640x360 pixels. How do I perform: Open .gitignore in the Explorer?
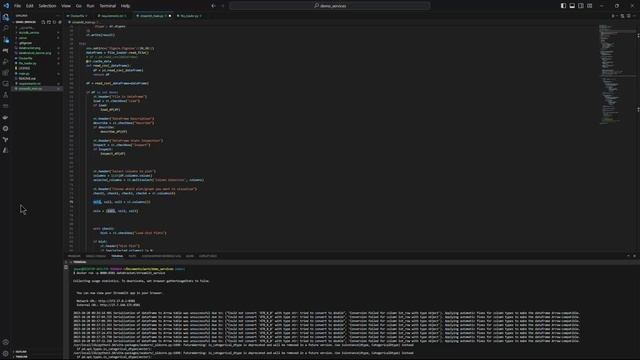(25, 43)
